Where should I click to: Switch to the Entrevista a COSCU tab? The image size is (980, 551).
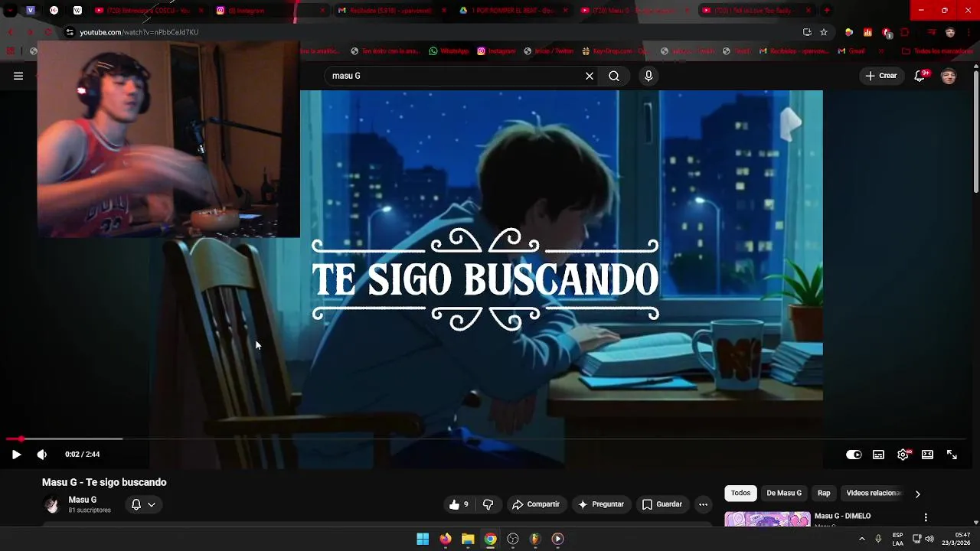coord(149,11)
